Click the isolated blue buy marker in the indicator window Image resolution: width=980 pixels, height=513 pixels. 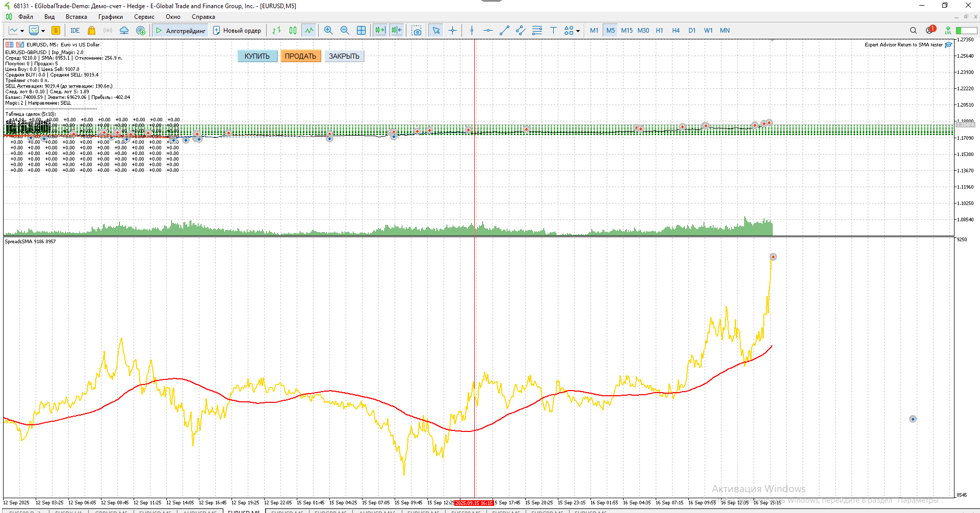pos(913,419)
